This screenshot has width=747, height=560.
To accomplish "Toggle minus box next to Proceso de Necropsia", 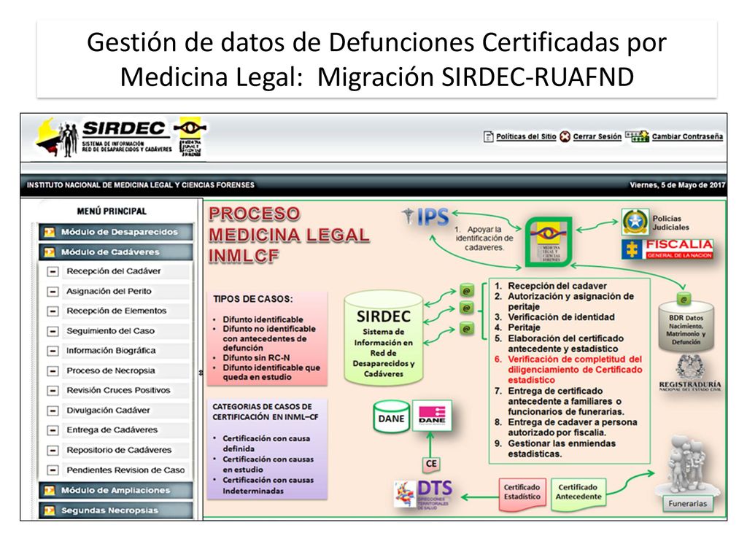I will coord(53,371).
